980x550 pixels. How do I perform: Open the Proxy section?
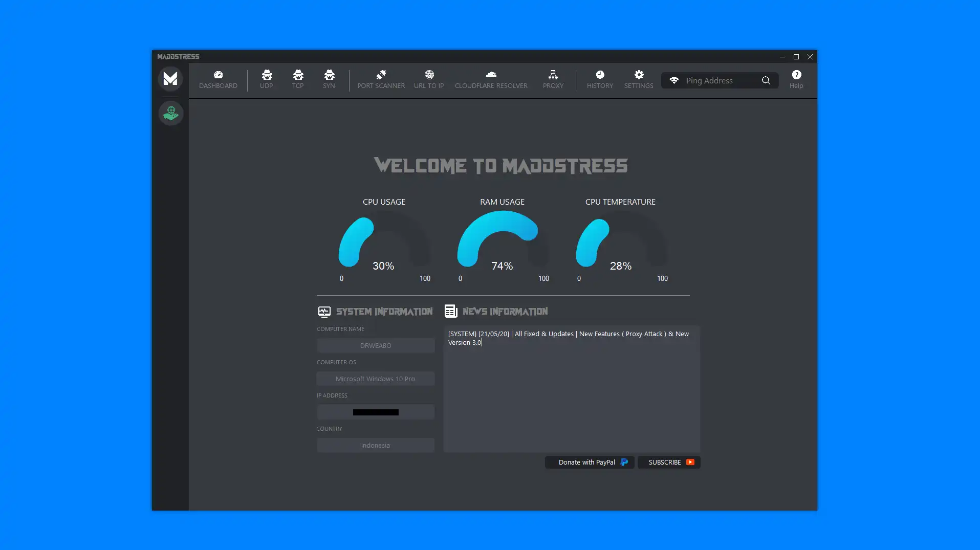pyautogui.click(x=553, y=80)
